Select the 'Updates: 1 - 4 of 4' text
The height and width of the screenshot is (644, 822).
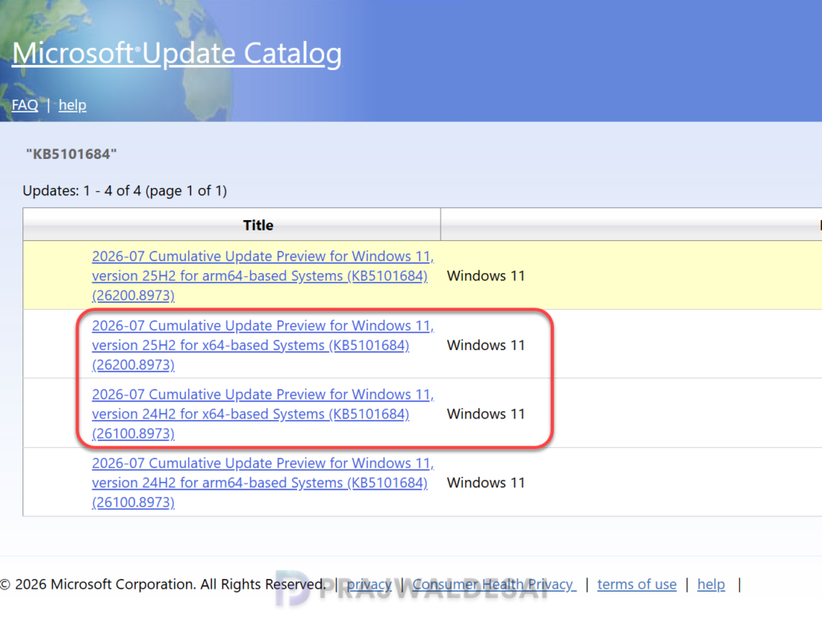[82, 190]
